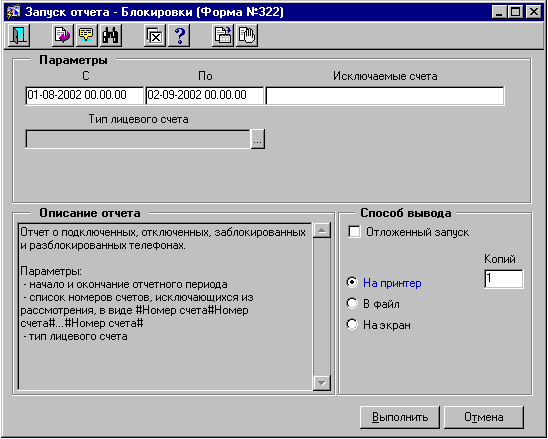
Task: Click the description scrollbar up arrow
Action: (x=322, y=231)
